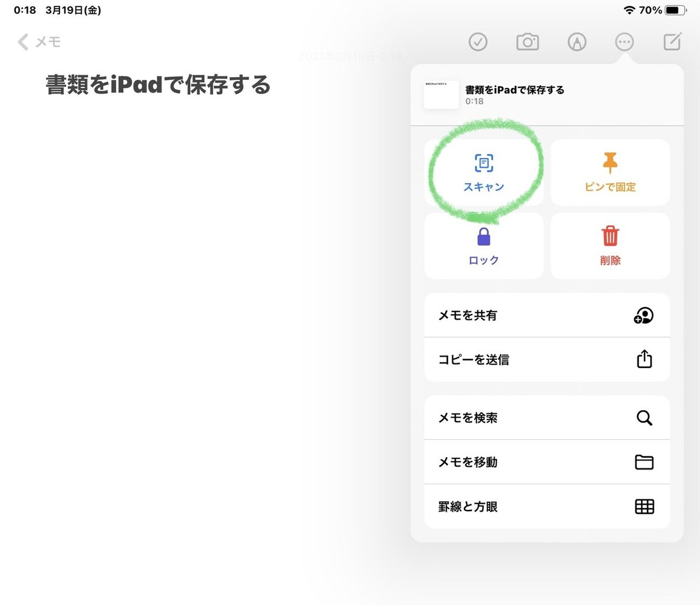The image size is (700, 605).
Task: Tap the 0:18 status bar clock
Action: coord(25,11)
